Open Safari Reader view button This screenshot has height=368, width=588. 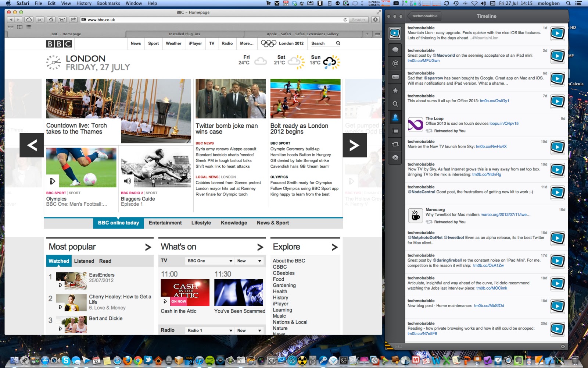[359, 20]
